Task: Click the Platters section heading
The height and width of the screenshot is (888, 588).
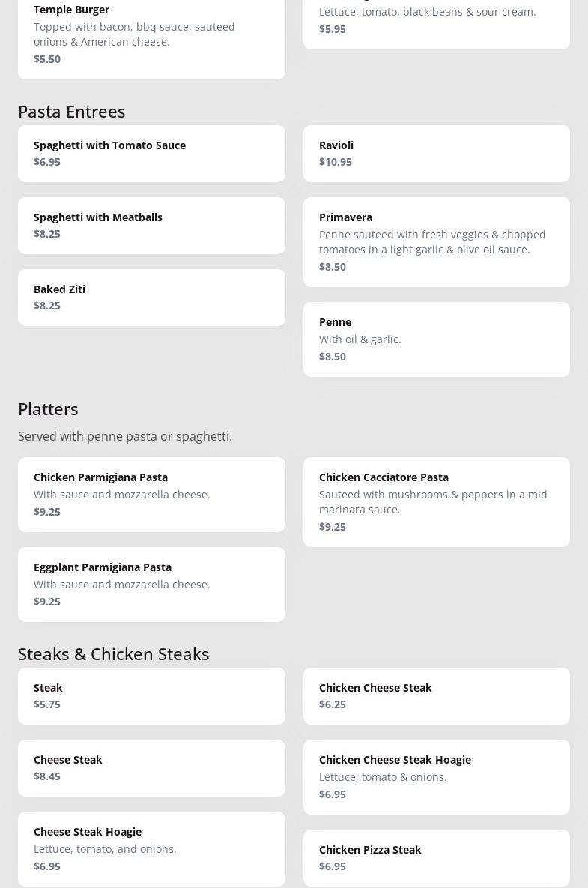Action: 48,408
